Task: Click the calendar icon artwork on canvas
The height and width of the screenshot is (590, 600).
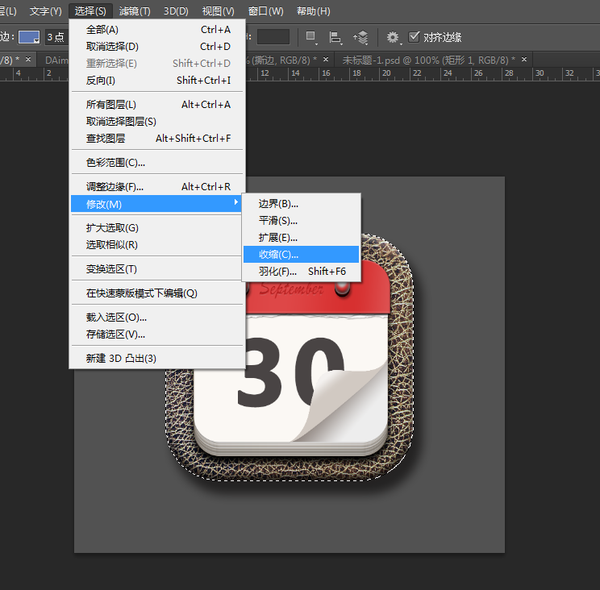Action: click(x=290, y=358)
